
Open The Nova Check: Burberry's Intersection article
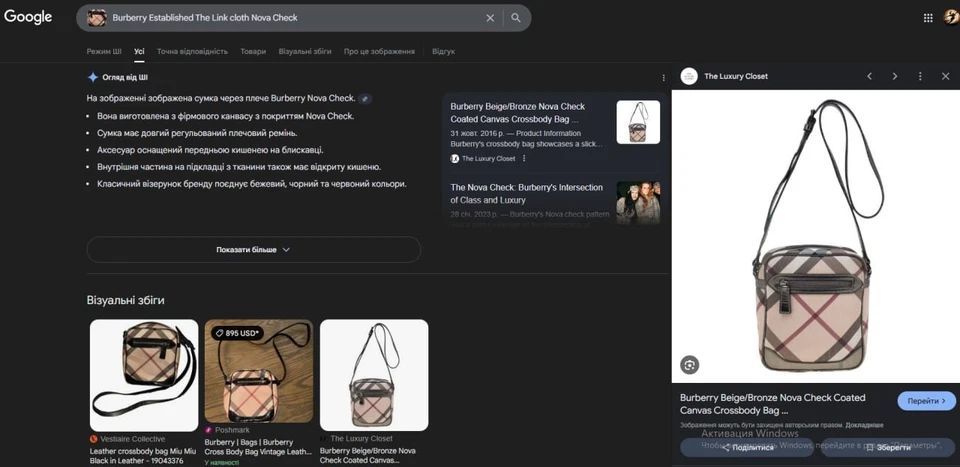tap(527, 193)
